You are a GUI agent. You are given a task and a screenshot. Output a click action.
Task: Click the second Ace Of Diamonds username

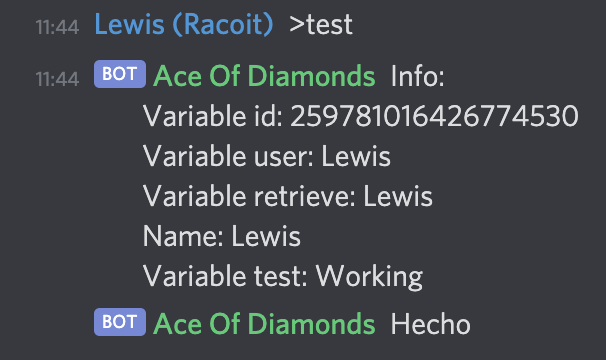coord(264,324)
